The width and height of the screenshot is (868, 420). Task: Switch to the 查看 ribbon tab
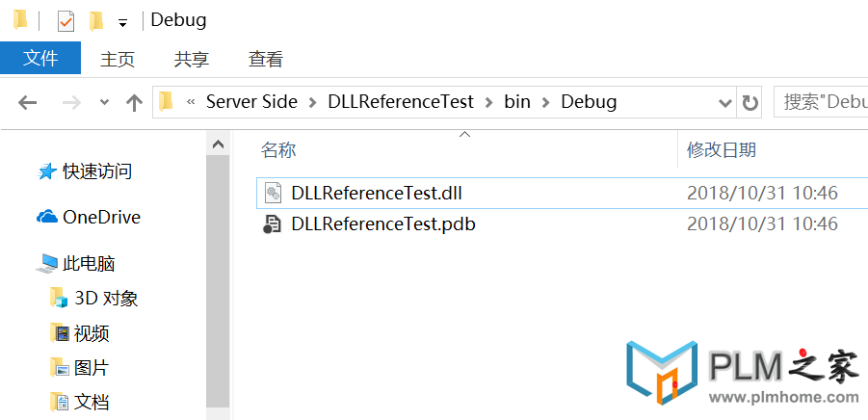click(x=266, y=59)
